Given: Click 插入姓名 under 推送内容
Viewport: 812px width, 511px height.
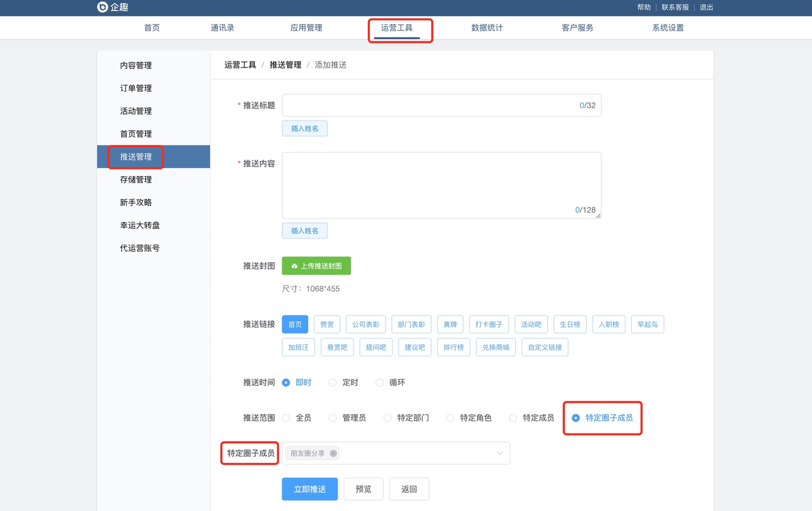Looking at the screenshot, I should tap(304, 230).
